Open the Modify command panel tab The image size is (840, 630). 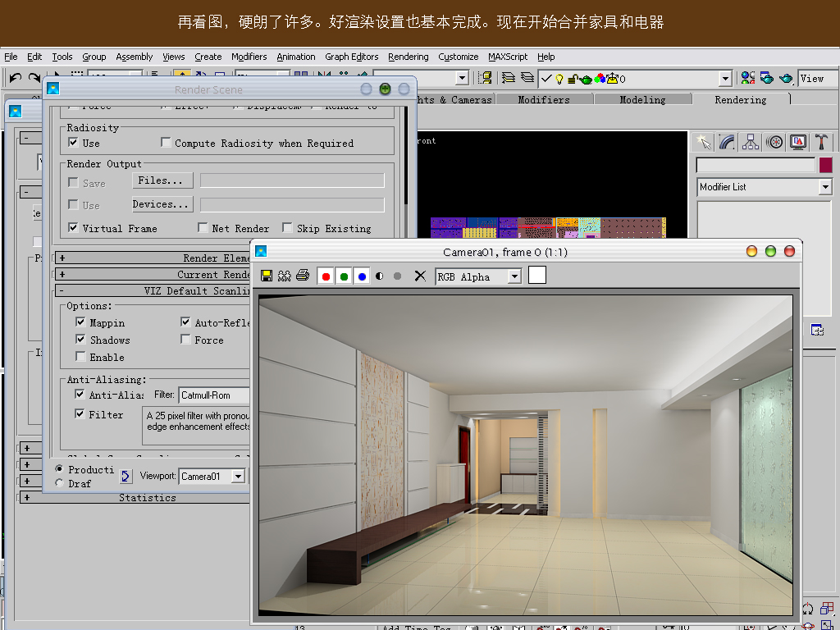pyautogui.click(x=727, y=142)
